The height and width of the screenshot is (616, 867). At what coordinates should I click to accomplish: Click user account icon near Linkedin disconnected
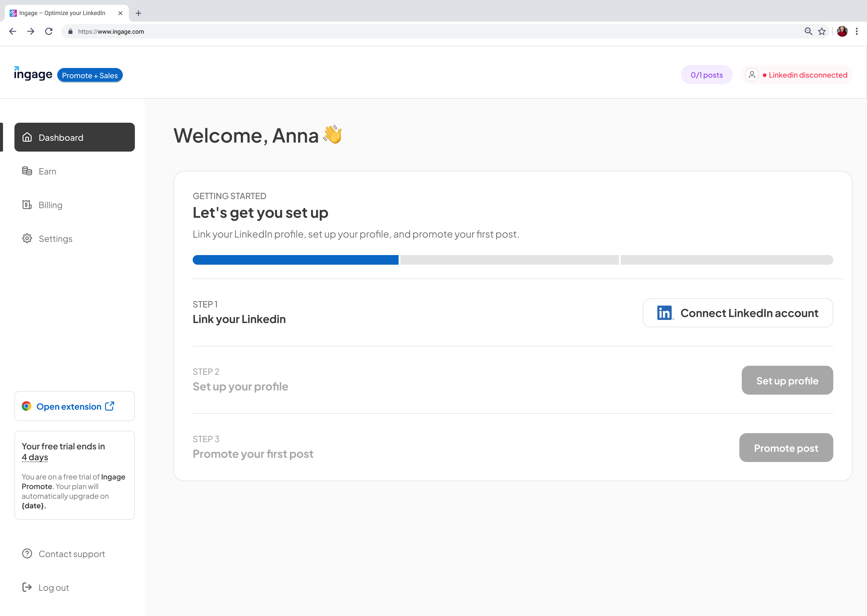[752, 75]
